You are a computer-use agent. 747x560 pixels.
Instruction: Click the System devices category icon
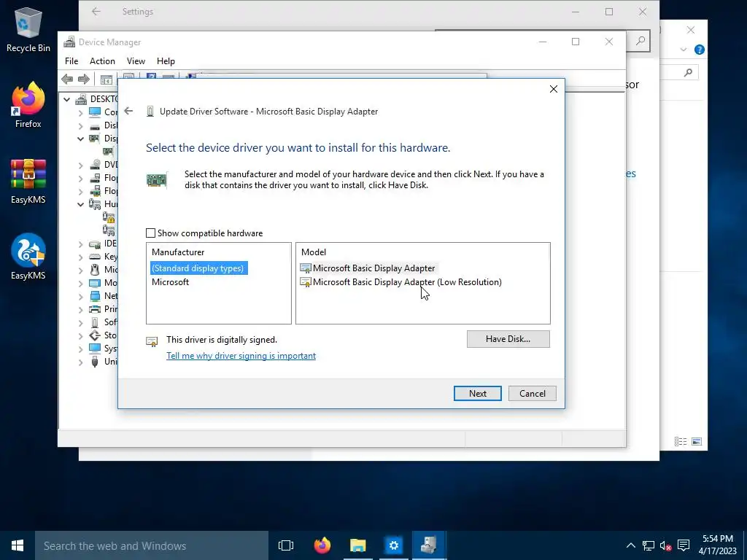coord(95,348)
